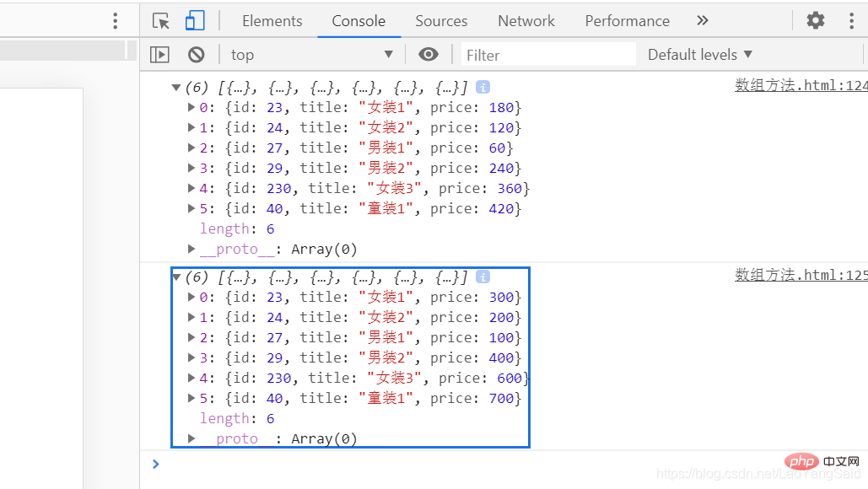Expand first array item 3 price 240
The height and width of the screenshot is (489, 868).
(x=191, y=168)
